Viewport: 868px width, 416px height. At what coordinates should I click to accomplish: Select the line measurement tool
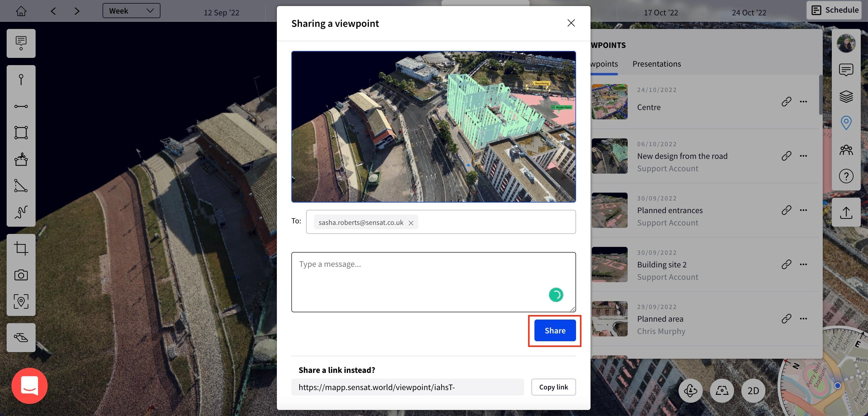[x=21, y=106]
